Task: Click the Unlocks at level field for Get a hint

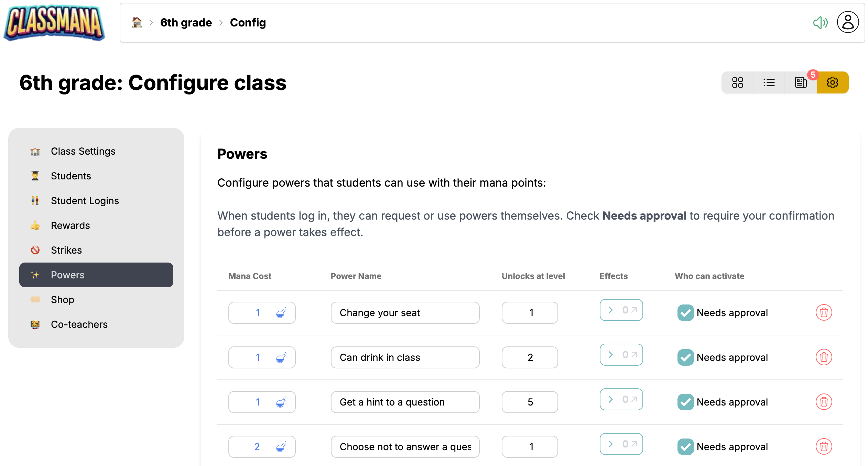Action: 530,402
